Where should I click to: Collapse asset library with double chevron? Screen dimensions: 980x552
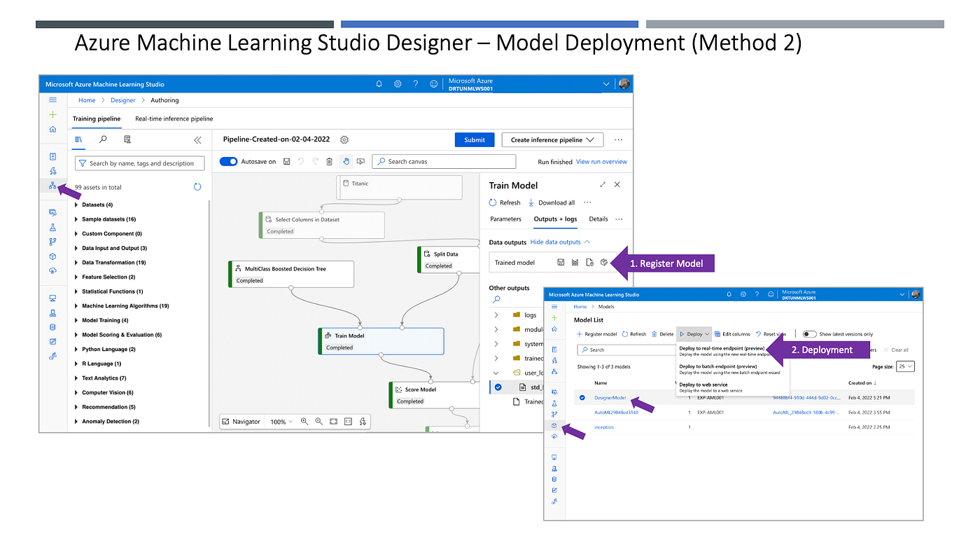pos(197,140)
